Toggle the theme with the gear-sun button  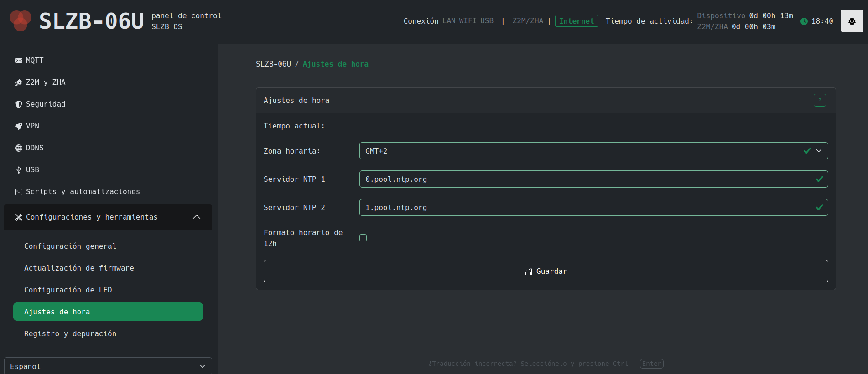point(852,21)
